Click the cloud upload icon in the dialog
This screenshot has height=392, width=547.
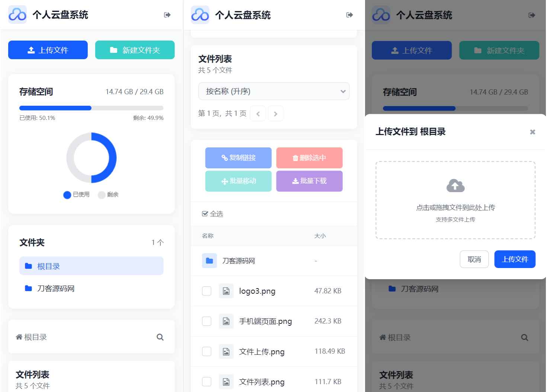pyautogui.click(x=455, y=185)
